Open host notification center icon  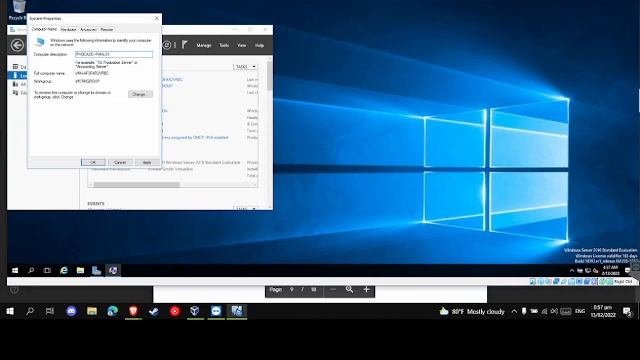(x=627, y=311)
